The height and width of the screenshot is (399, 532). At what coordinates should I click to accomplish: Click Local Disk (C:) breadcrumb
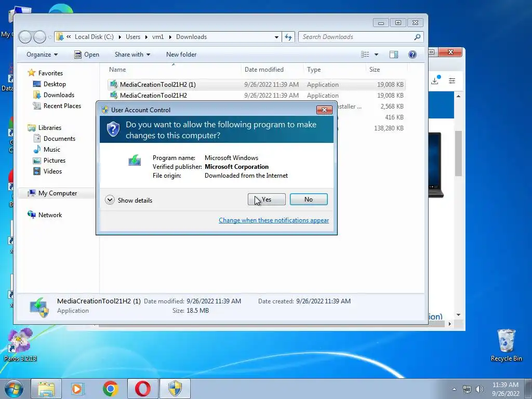[x=94, y=37]
